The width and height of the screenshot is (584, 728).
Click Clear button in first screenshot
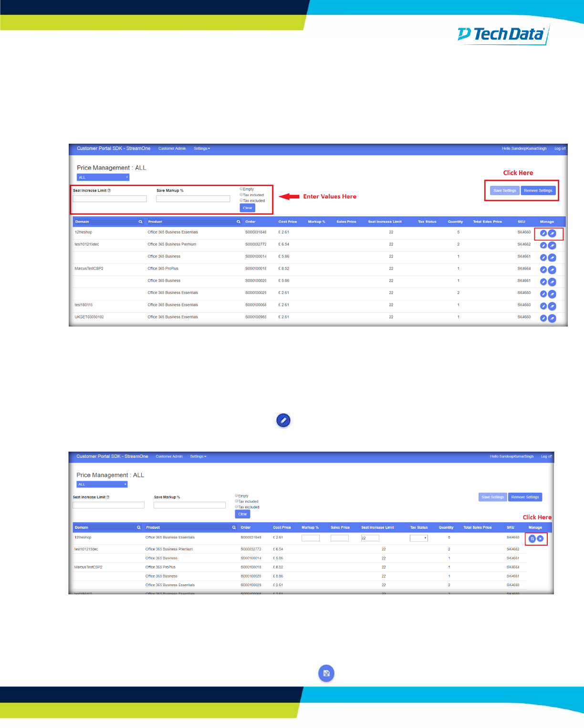coord(248,208)
